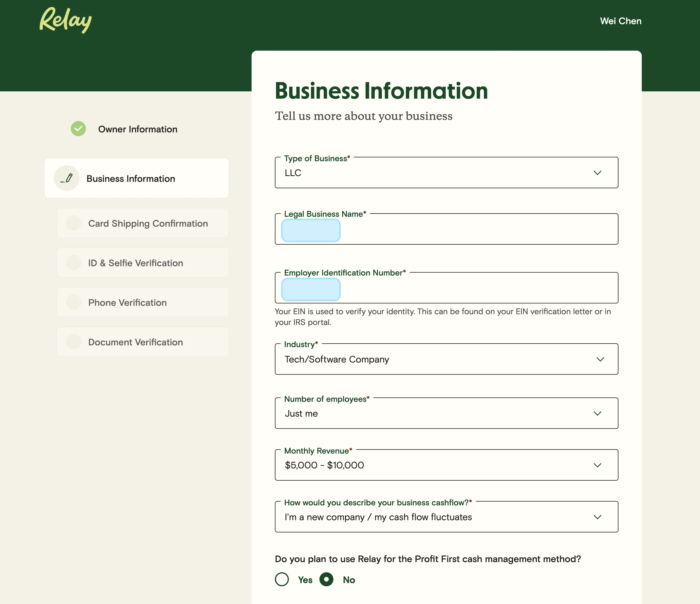700x604 pixels.
Task: Click the pencil icon next to Business Information
Action: click(x=66, y=178)
